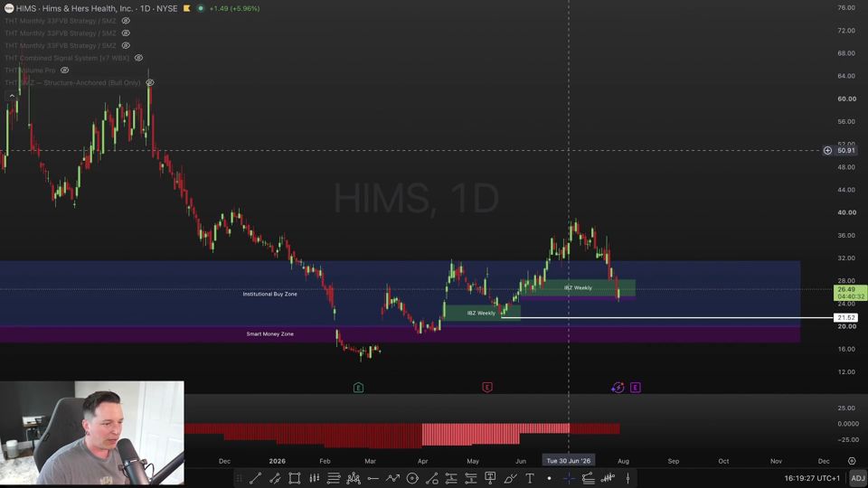Screen dimensions: 868x488
Task: Click the plus button at price 50.91
Action: (x=827, y=151)
